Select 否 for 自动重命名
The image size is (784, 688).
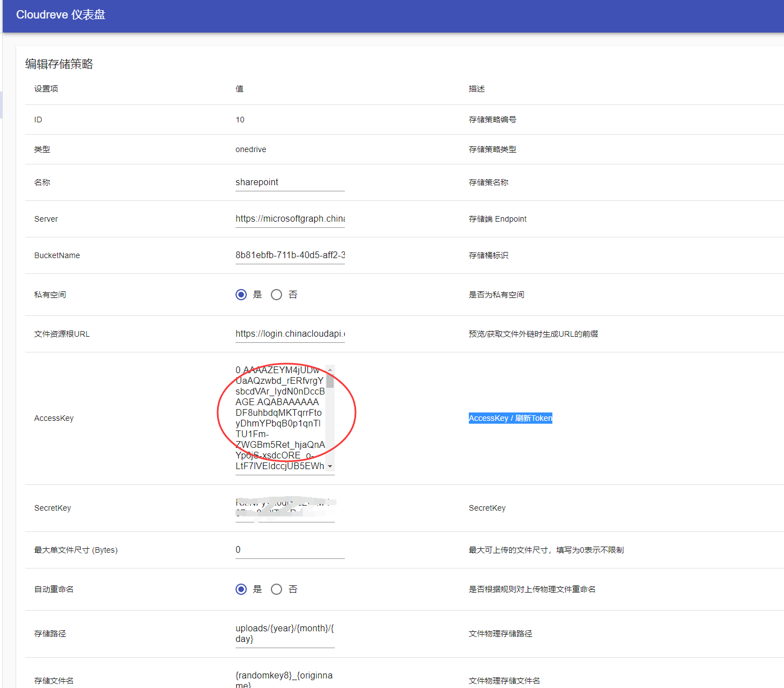click(x=276, y=589)
